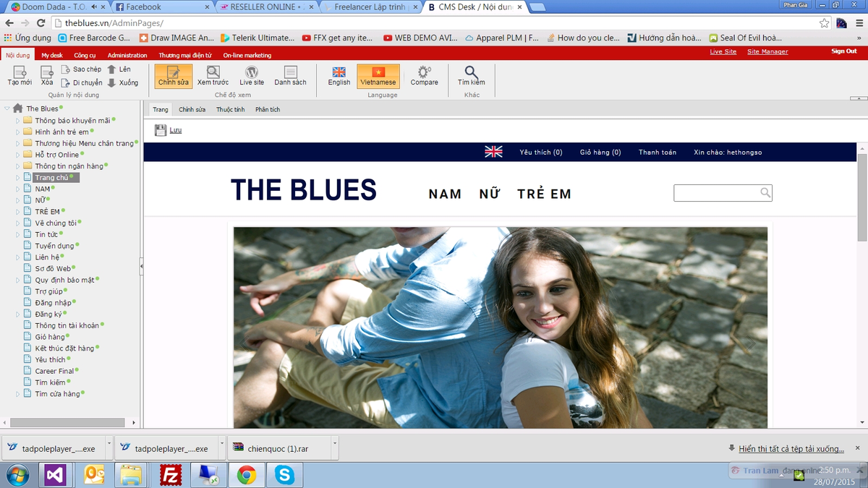This screenshot has height=488, width=868.
Task: Expand the Hỗ trợ Online tree node
Action: tap(18, 155)
